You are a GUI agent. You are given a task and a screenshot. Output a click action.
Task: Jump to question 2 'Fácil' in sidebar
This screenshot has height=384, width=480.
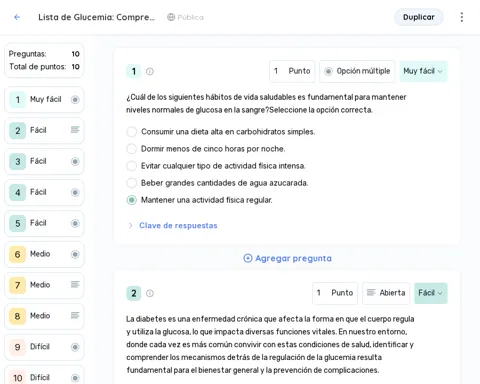[44, 130]
